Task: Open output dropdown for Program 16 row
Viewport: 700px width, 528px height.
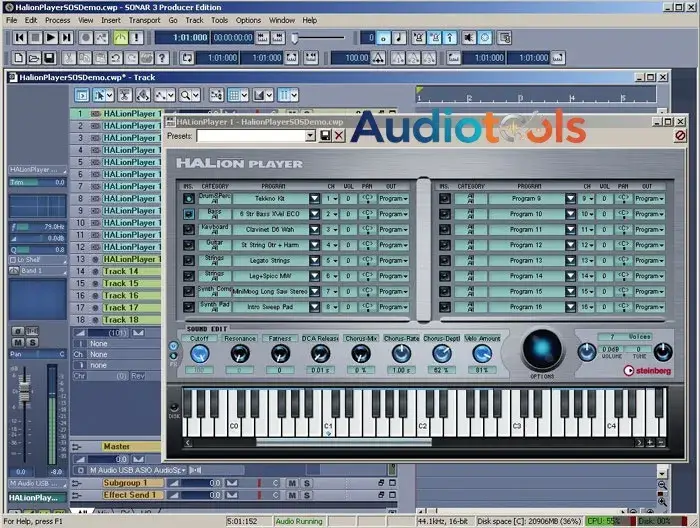Action: click(x=650, y=307)
